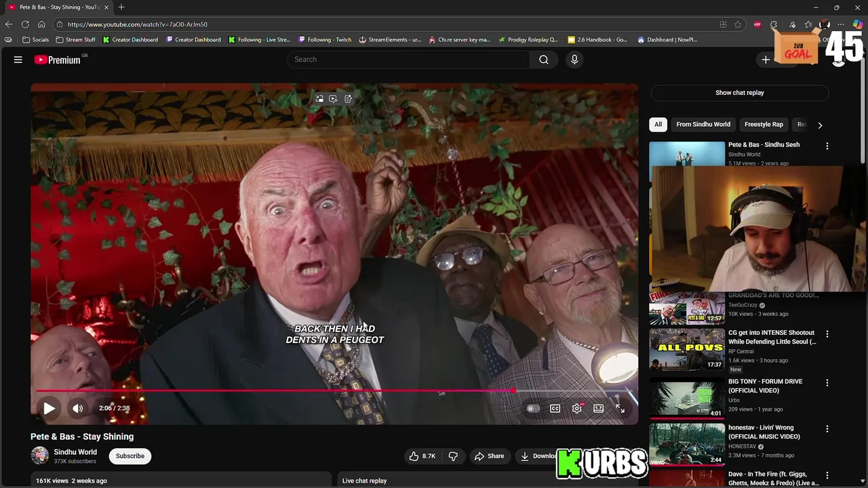
Task: Open 'CG get into INTENSE Shootout' title
Action: [772, 338]
